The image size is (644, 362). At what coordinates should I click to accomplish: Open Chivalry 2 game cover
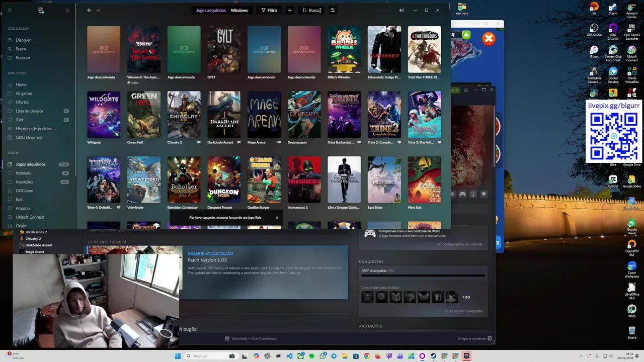[x=184, y=115]
